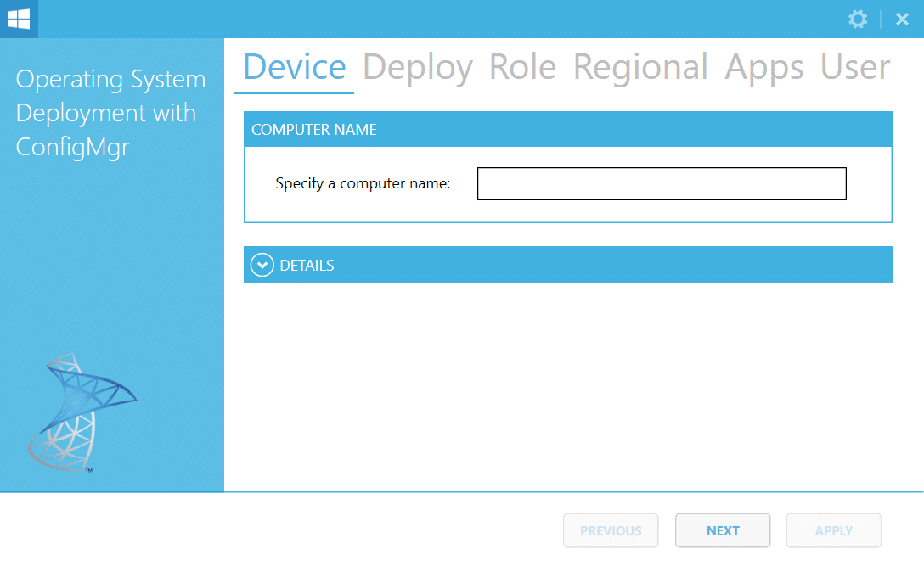The width and height of the screenshot is (924, 566).
Task: Select the Device tab
Action: [294, 68]
